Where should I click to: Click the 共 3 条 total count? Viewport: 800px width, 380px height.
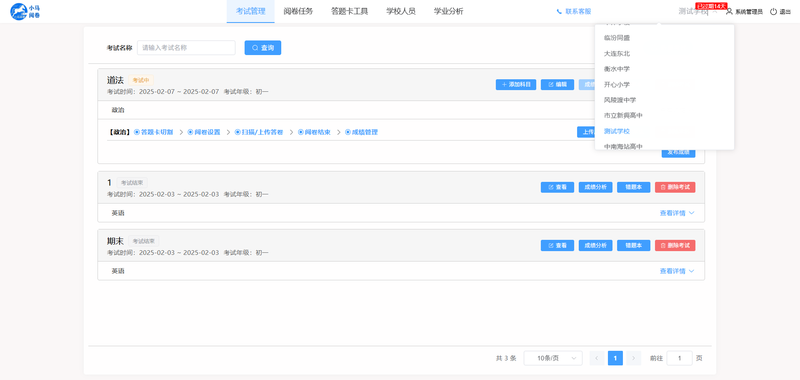(x=506, y=358)
